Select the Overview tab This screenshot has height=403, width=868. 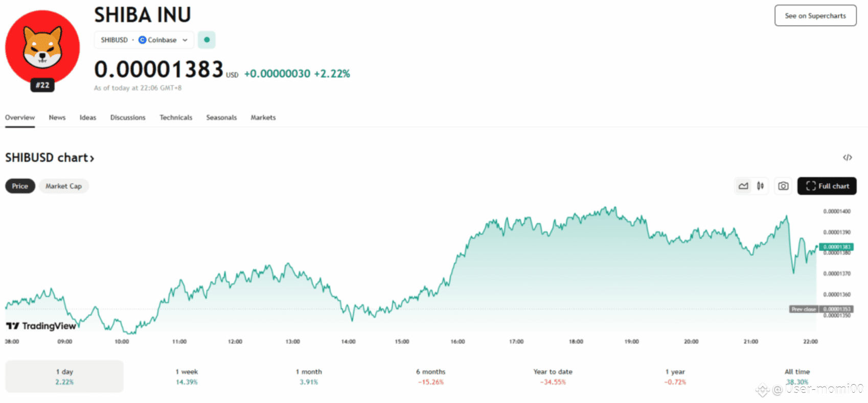(x=20, y=118)
